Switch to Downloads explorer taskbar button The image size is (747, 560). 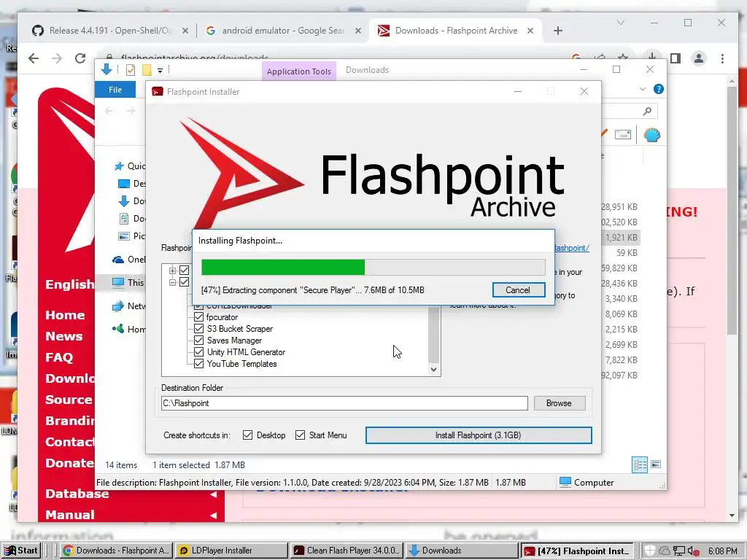pos(461,551)
